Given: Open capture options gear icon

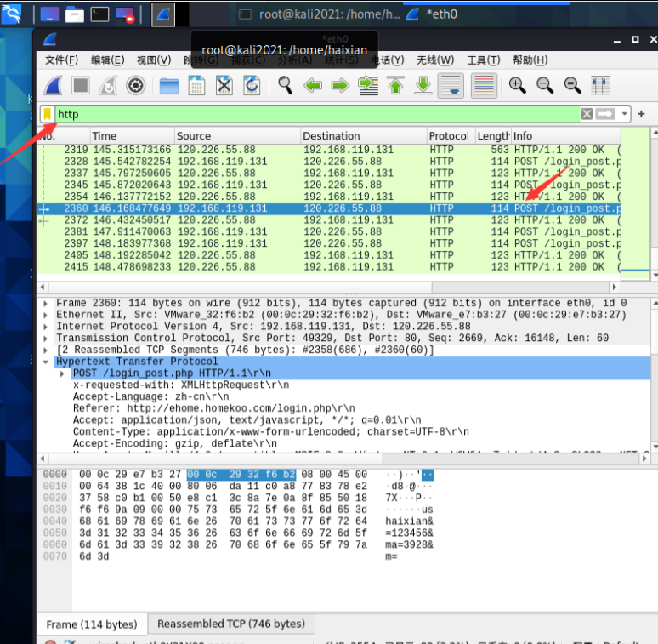Looking at the screenshot, I should click(135, 86).
